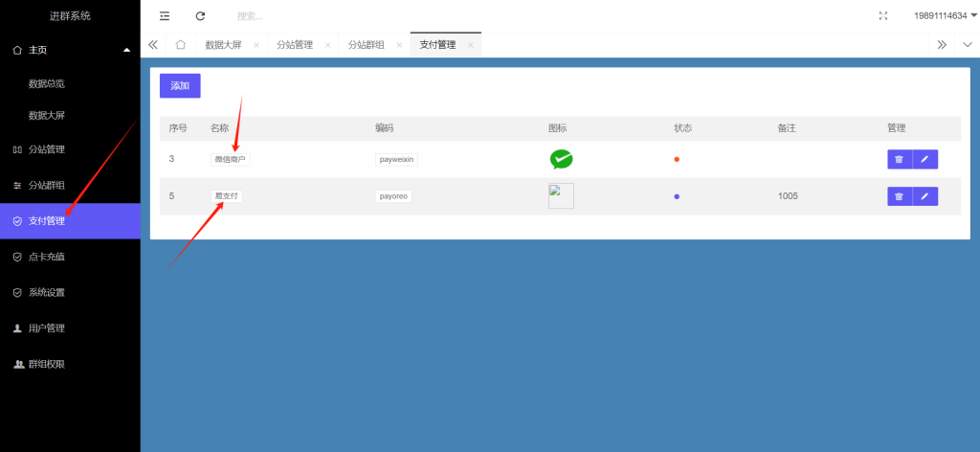The image size is (980, 452).
Task: Click the 易支付 name tag
Action: [x=226, y=196]
